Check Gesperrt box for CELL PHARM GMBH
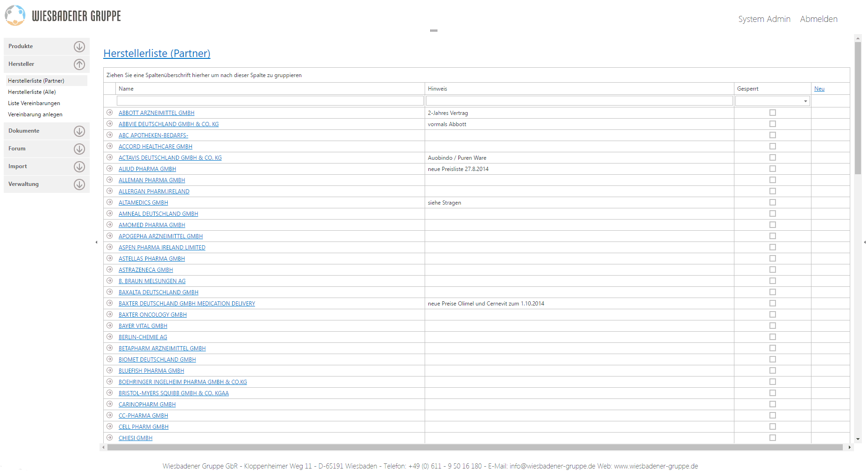 point(773,426)
